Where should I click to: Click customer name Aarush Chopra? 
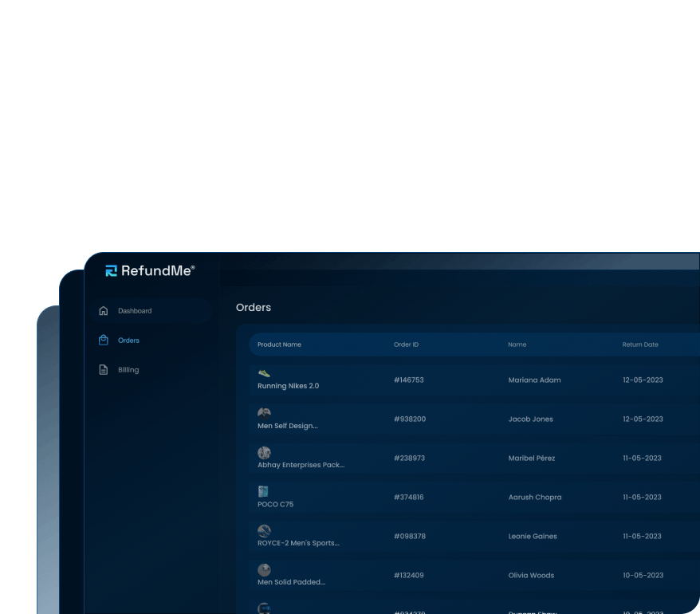(535, 497)
